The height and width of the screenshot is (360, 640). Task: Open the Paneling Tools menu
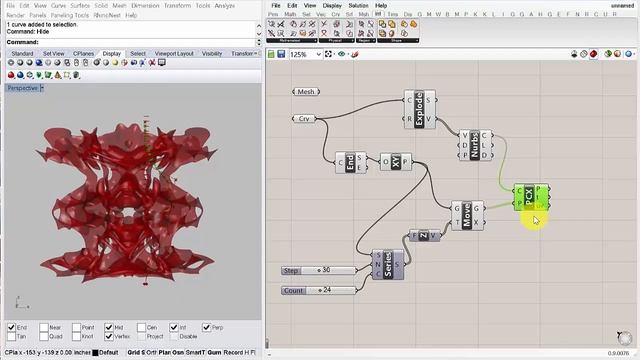pos(70,15)
